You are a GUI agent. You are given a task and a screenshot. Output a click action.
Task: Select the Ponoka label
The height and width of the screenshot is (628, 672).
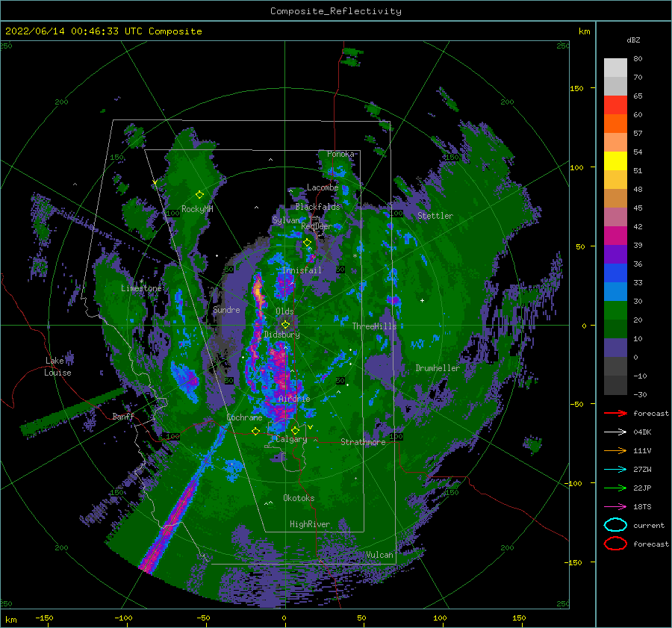click(340, 154)
